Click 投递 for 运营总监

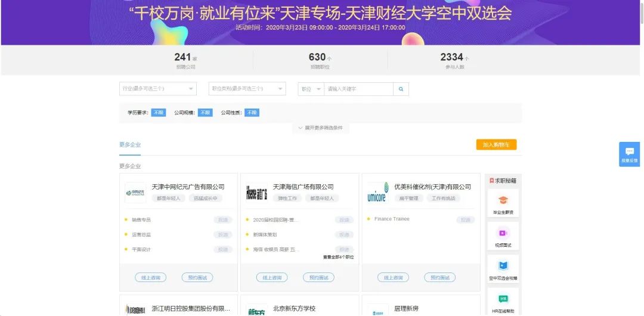[x=222, y=235]
